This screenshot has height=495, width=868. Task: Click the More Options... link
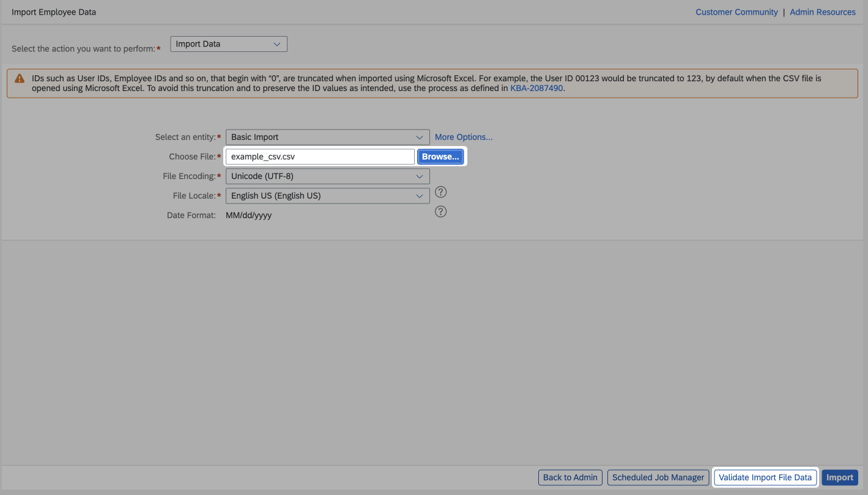pyautogui.click(x=464, y=137)
